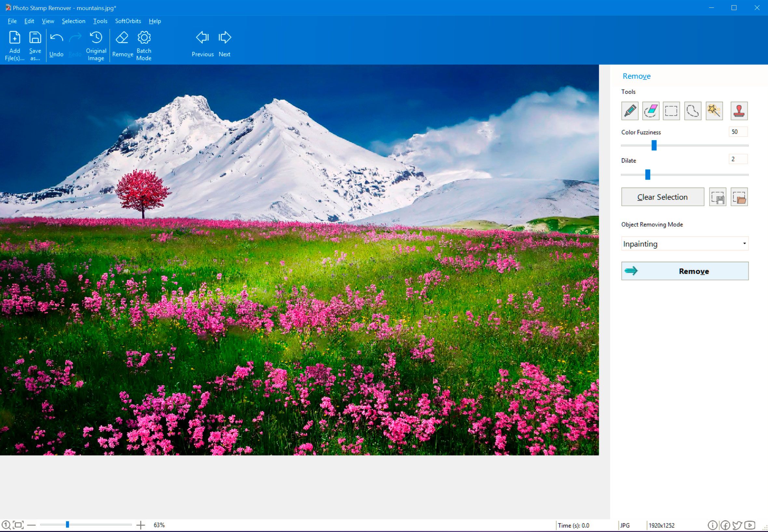Click the Undo button
The width and height of the screenshot is (768, 532).
click(56, 44)
